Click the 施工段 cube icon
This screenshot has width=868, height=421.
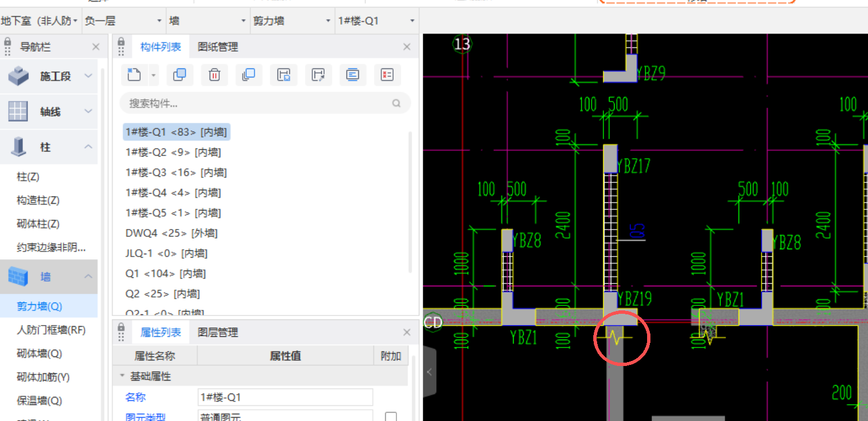click(19, 76)
